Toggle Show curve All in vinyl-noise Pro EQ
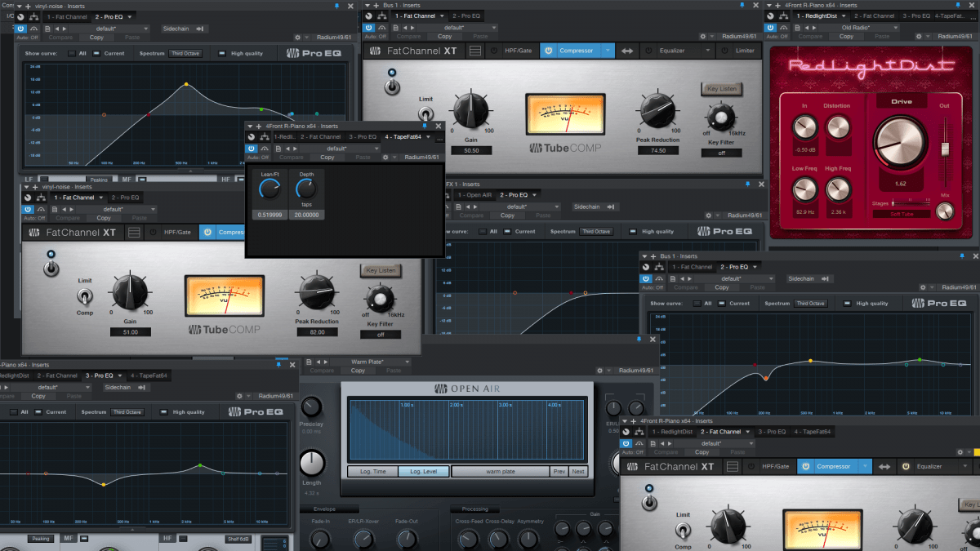 [x=72, y=54]
